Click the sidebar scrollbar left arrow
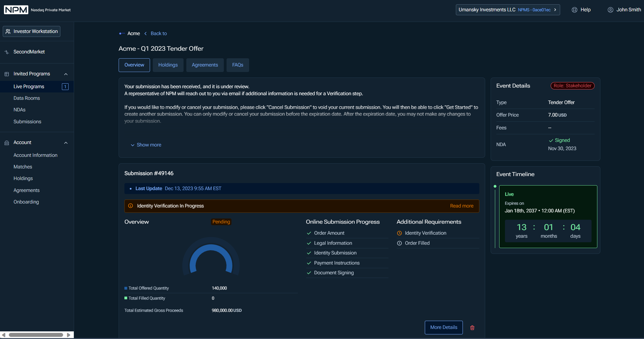Image resolution: width=644 pixels, height=339 pixels. (x=4, y=335)
